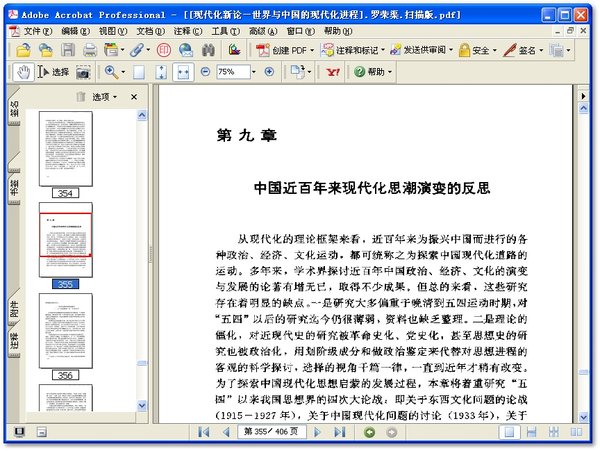Image resolution: width=600 pixels, height=451 pixels.
Task: Click the greyed Next View button
Action: pyautogui.click(x=391, y=432)
